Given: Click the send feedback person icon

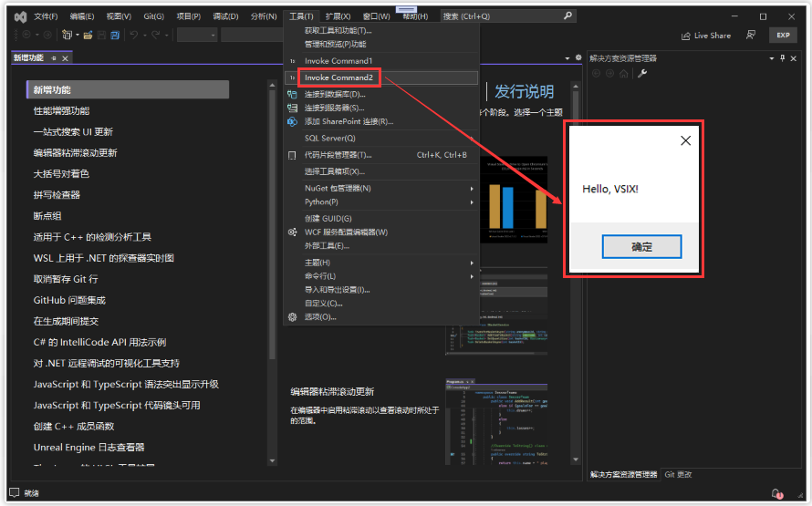Looking at the screenshot, I should (750, 35).
